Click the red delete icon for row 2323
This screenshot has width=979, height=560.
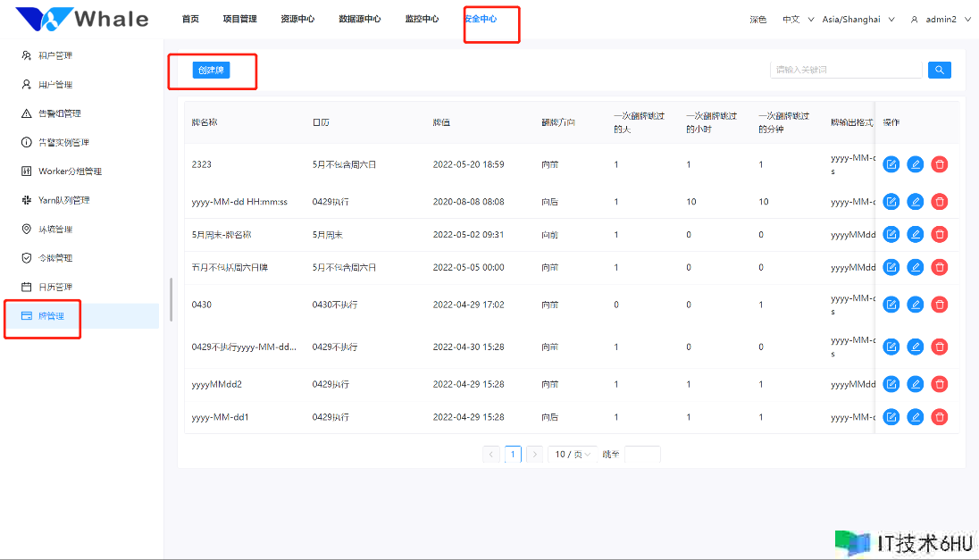tap(939, 164)
